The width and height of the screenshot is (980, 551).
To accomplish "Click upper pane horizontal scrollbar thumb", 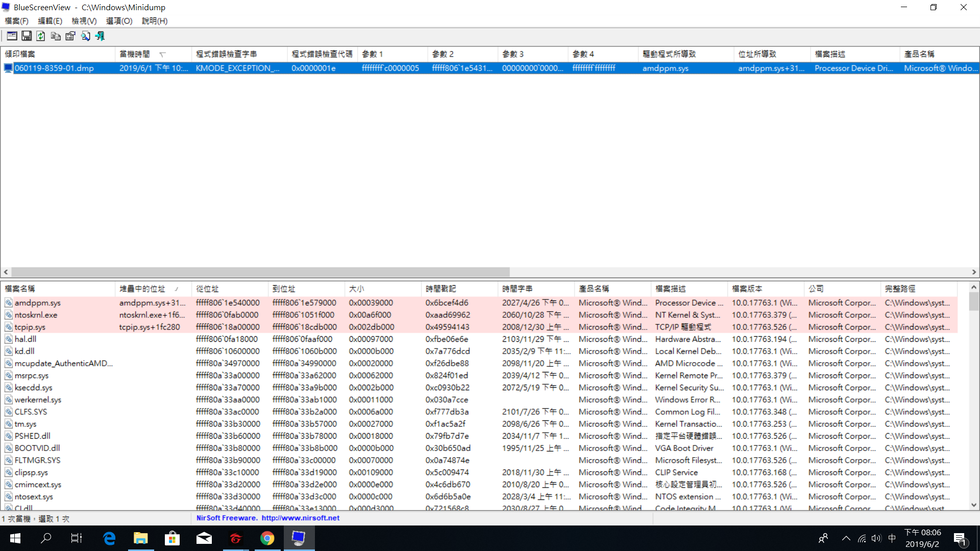I will click(x=260, y=272).
